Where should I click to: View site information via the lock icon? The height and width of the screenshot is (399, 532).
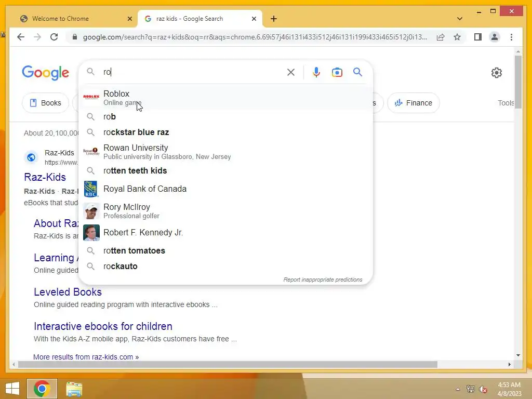point(75,37)
